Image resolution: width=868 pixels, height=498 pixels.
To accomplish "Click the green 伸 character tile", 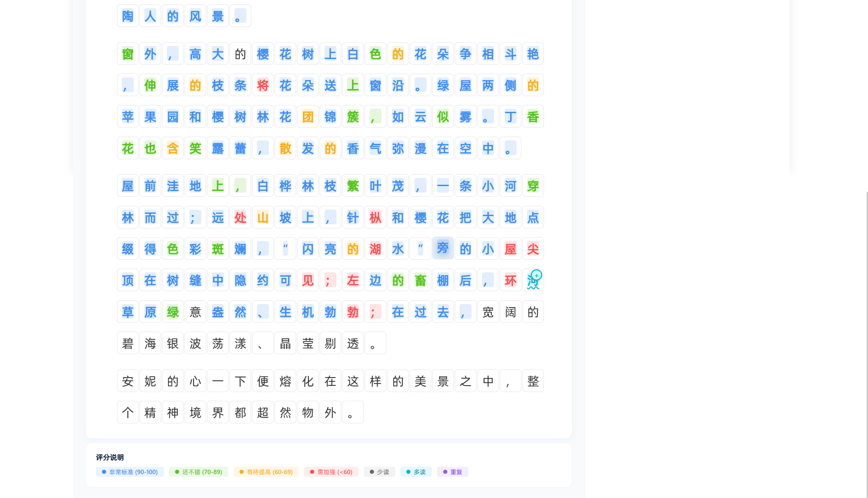I will click(150, 85).
